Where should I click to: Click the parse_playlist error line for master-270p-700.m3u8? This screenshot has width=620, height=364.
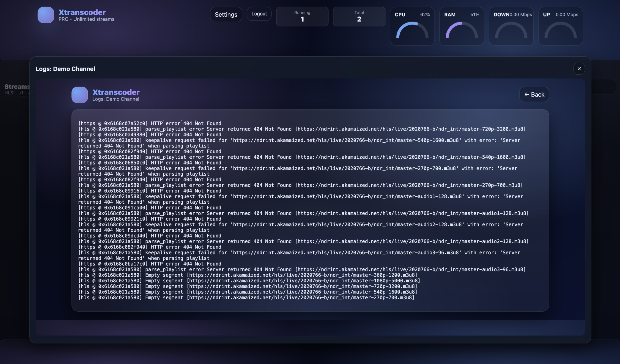[300, 185]
